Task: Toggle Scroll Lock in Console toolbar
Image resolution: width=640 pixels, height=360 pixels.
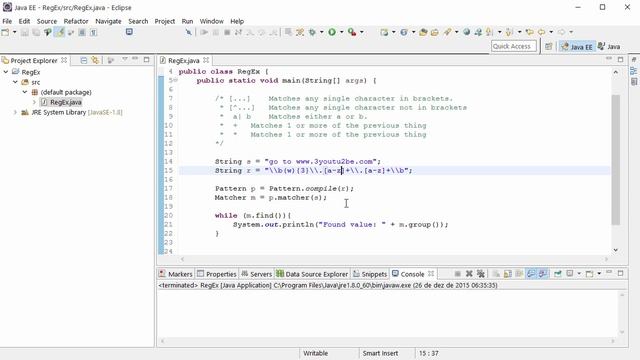Action: tap(507, 274)
